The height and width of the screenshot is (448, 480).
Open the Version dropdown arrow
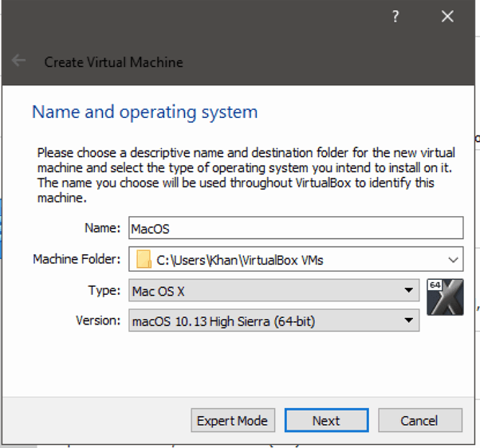click(x=408, y=321)
